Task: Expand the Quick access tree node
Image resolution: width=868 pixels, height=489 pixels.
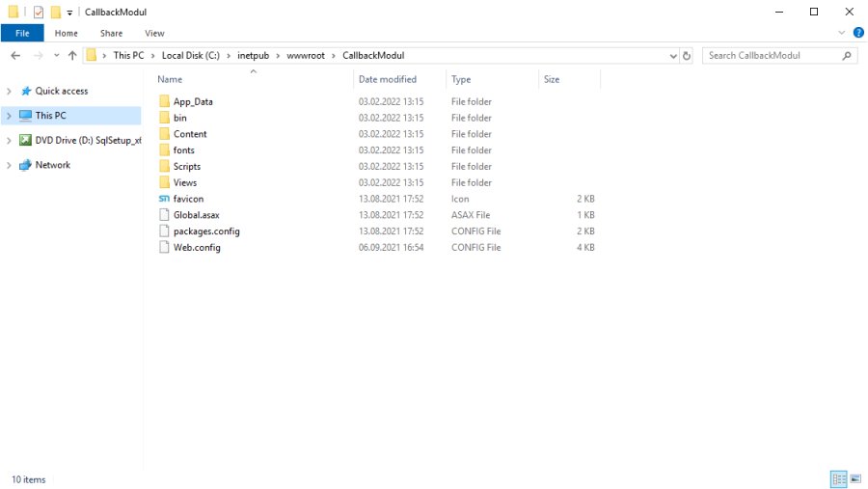Action: click(9, 92)
